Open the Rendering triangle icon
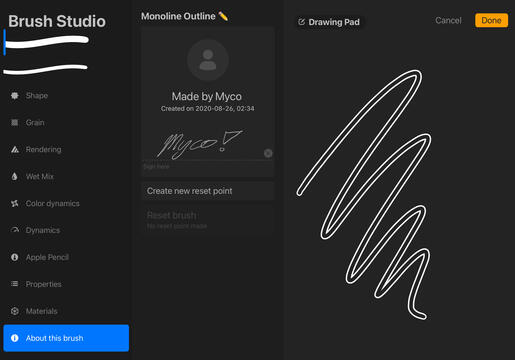This screenshot has height=360, width=515. [15, 149]
